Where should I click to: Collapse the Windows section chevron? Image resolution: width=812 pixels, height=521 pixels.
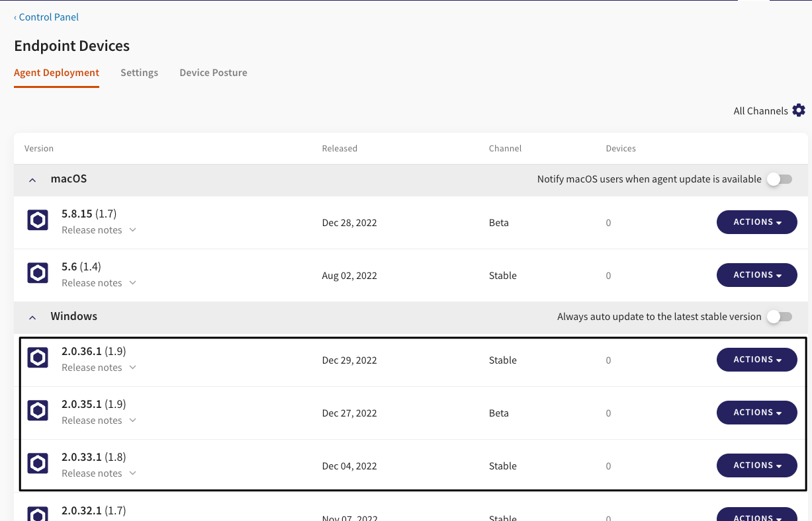click(x=32, y=317)
